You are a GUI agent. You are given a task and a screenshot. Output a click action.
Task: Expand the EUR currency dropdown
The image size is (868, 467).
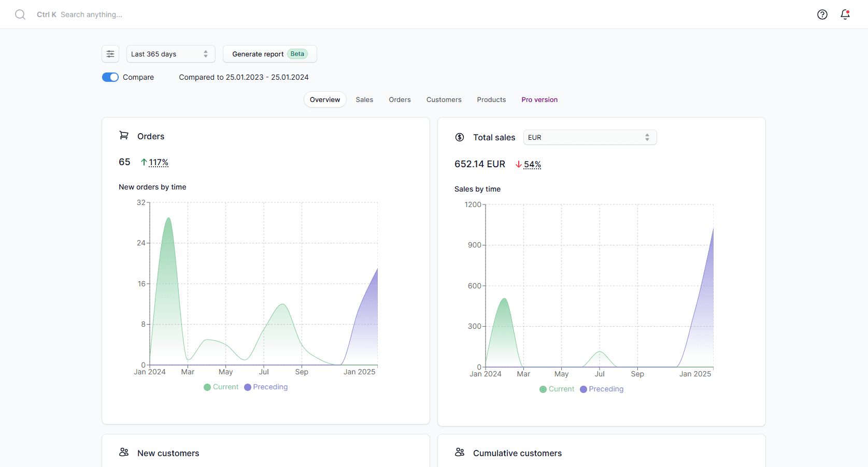click(x=590, y=137)
